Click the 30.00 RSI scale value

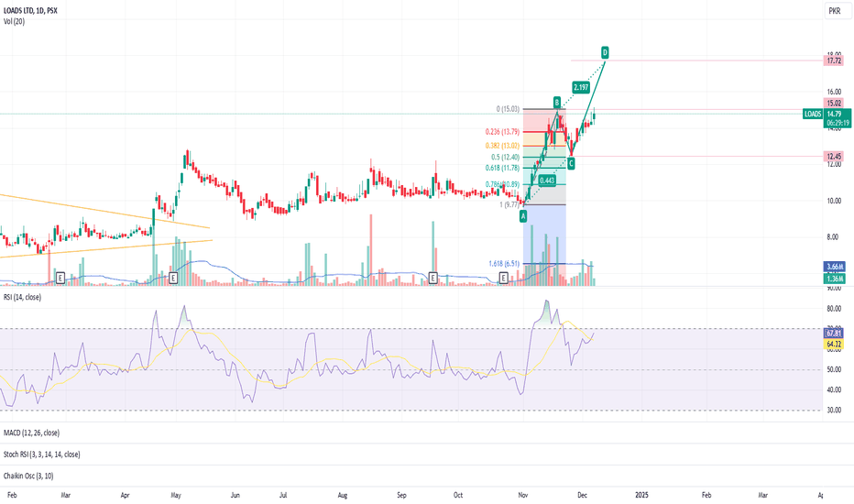coord(834,411)
